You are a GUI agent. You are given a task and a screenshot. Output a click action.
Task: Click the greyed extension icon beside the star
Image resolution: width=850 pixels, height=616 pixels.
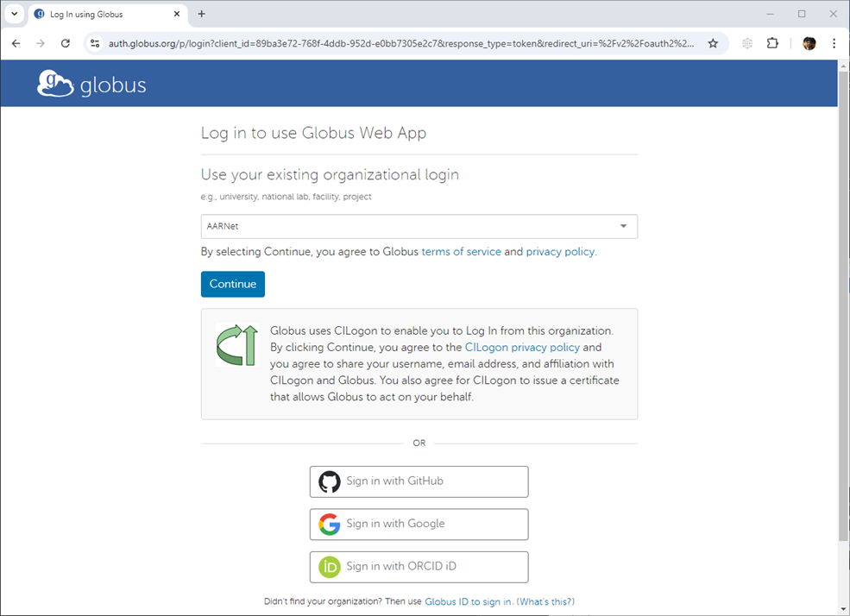[x=747, y=43]
